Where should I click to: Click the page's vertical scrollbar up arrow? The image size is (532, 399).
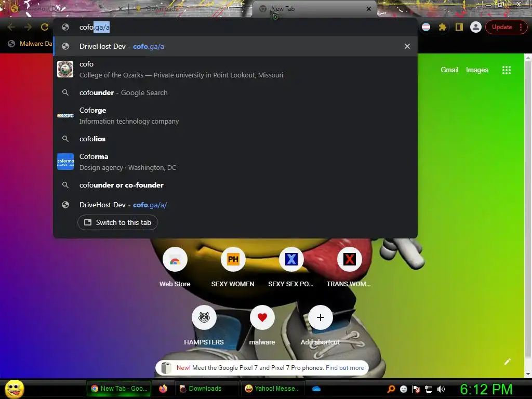click(x=528, y=58)
